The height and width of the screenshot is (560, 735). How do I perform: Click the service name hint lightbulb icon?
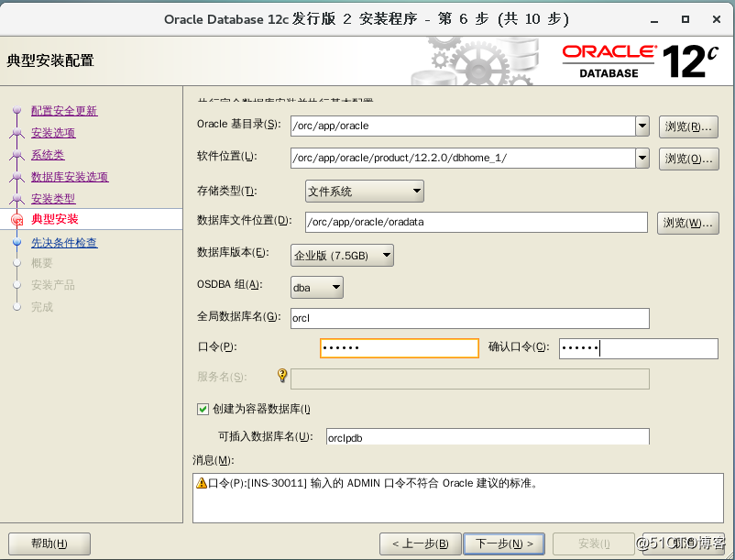(281, 375)
